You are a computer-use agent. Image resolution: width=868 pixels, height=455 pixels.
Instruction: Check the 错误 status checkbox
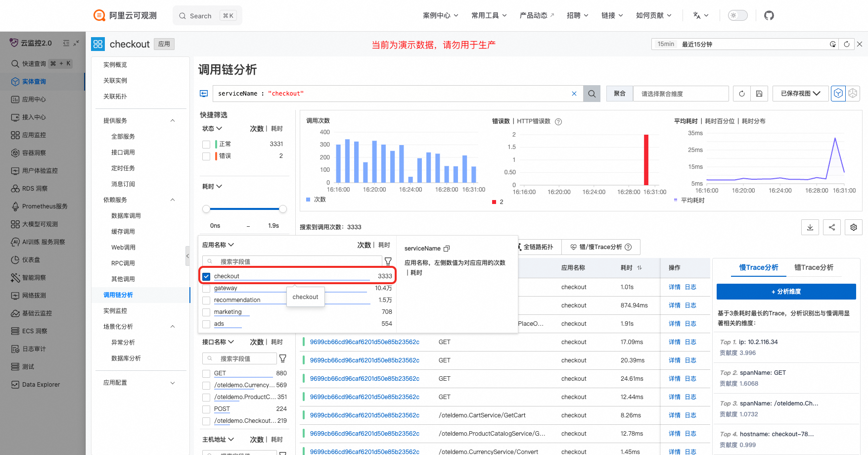206,156
